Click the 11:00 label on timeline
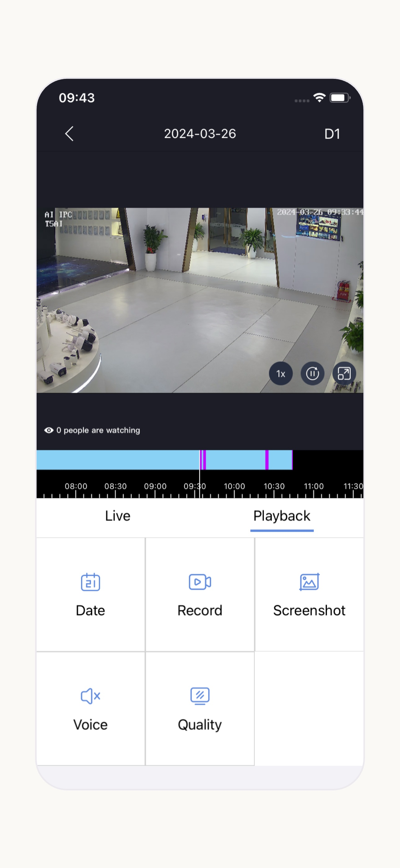This screenshot has width=400, height=868. coord(314,486)
